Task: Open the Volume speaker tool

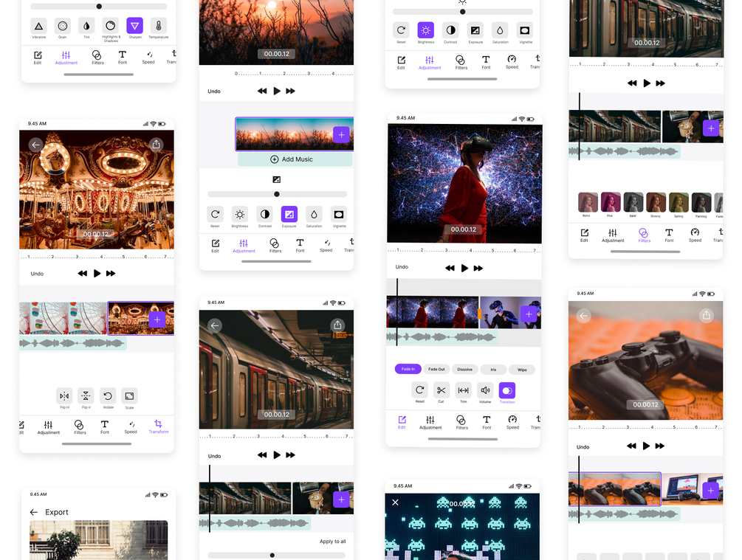Action: pyautogui.click(x=485, y=390)
